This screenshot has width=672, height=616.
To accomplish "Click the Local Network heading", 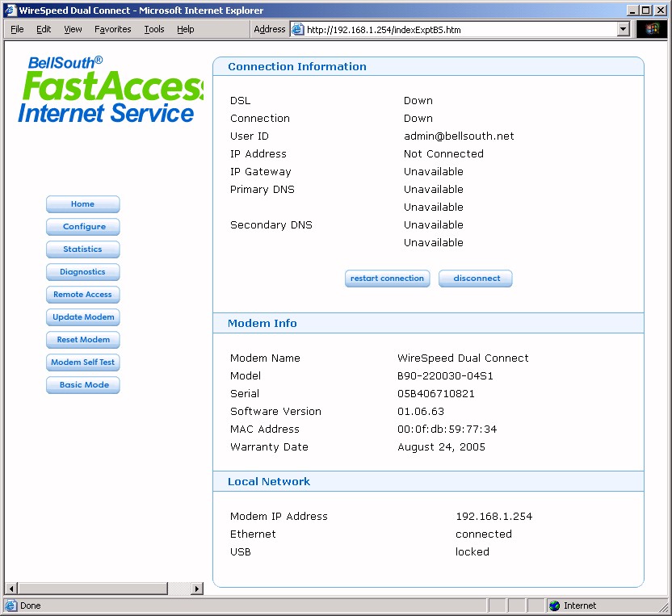I will click(x=269, y=481).
